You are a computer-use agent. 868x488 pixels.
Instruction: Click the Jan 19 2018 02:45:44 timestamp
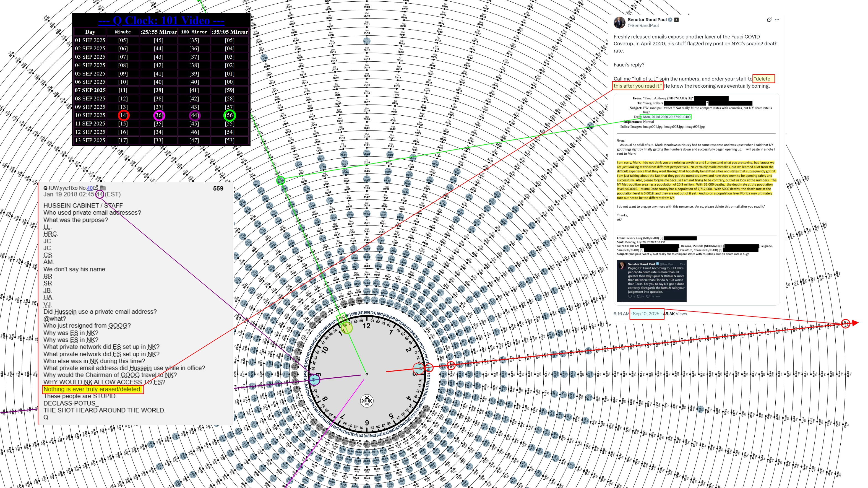(82, 194)
